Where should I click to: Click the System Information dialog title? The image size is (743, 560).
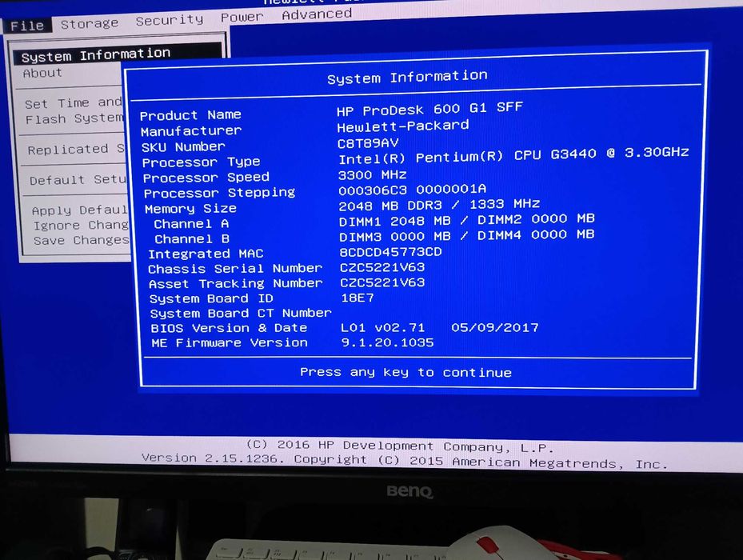(x=407, y=77)
